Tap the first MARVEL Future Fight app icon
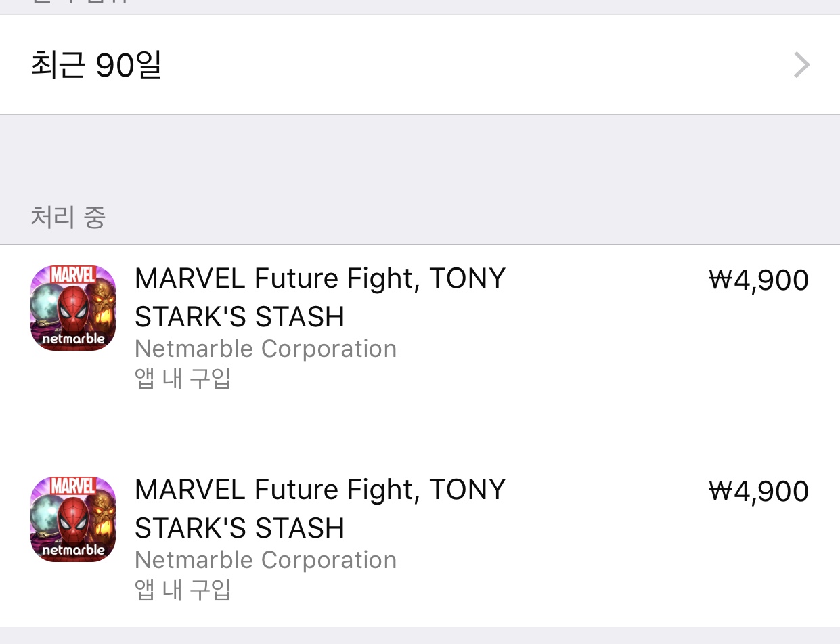 (x=73, y=308)
